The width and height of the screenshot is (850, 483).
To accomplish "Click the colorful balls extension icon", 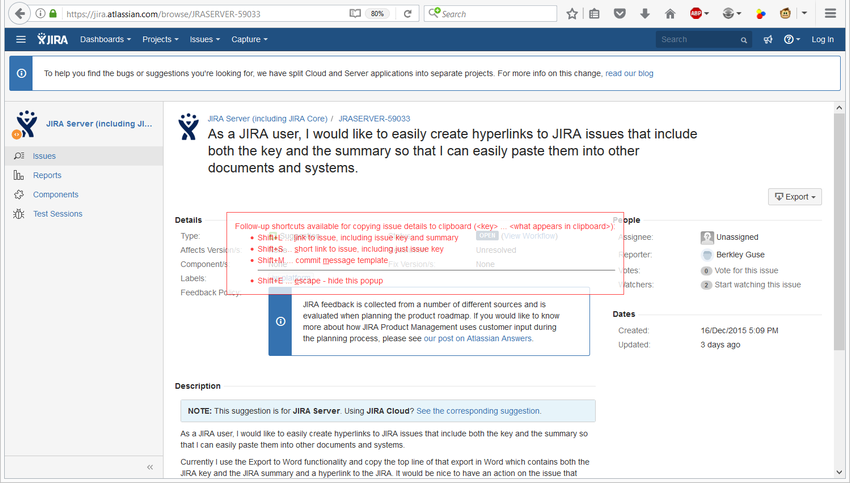I will 761,14.
